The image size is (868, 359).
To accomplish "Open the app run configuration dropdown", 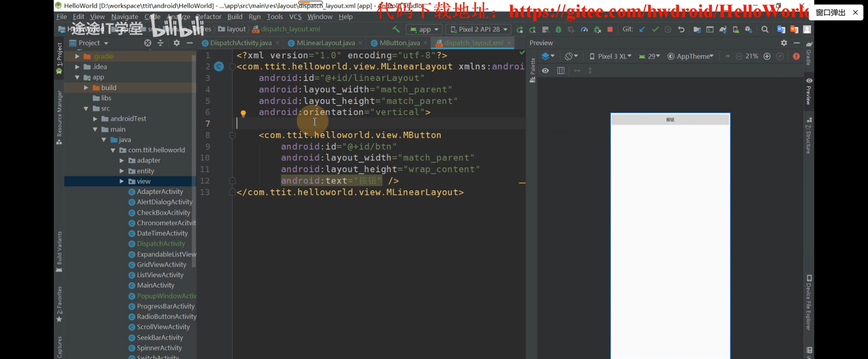I will point(424,29).
